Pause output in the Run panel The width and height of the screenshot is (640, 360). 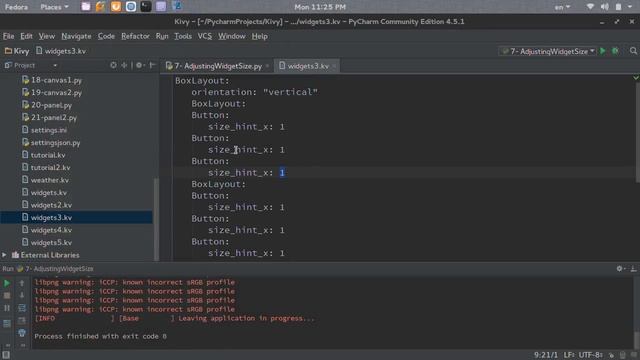pyautogui.click(x=7, y=308)
